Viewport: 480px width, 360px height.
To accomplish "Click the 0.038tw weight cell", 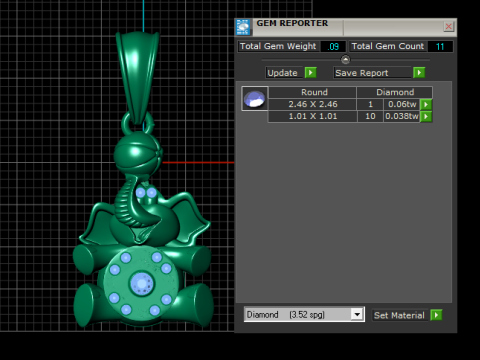I will click(x=402, y=116).
